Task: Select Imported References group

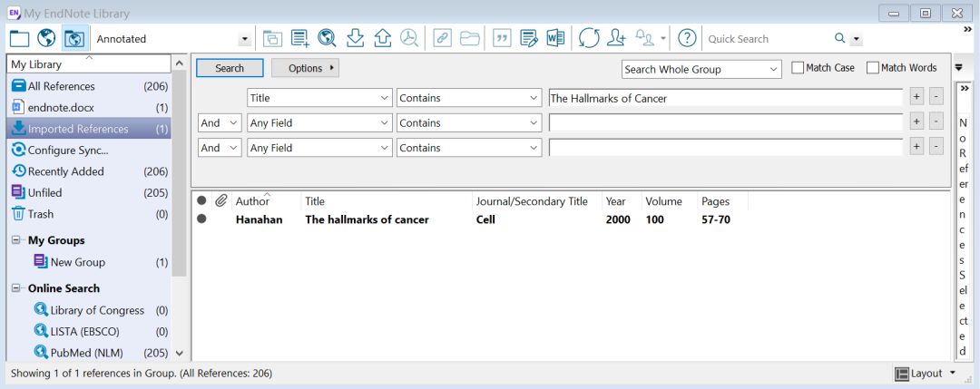Action: click(89, 129)
